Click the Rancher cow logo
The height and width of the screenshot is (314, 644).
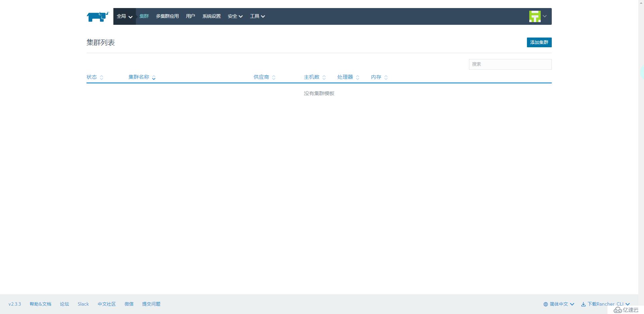tap(98, 16)
